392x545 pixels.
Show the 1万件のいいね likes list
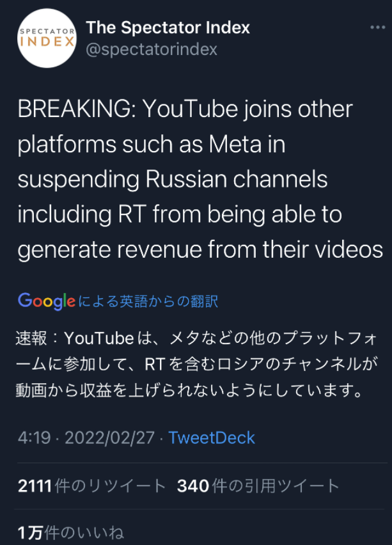70,532
